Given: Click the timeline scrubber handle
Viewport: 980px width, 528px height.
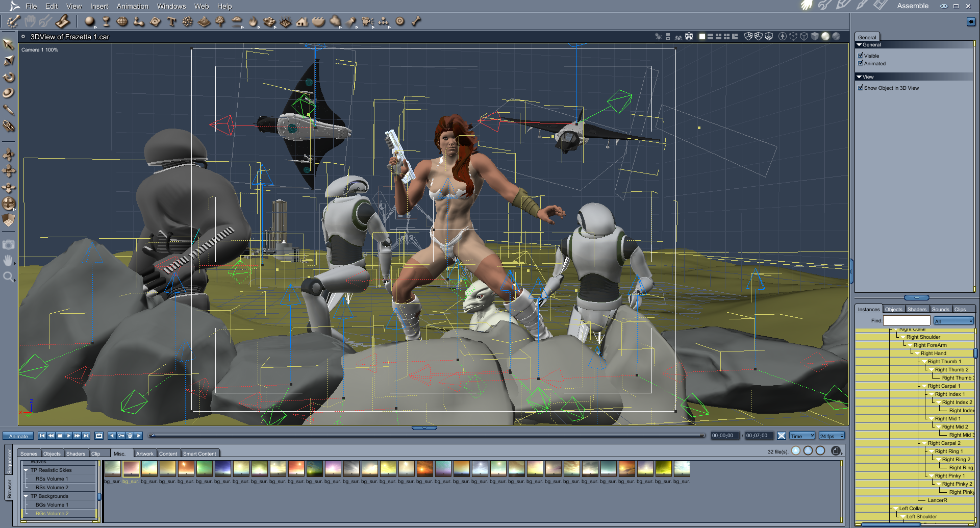Looking at the screenshot, I should pos(152,436).
